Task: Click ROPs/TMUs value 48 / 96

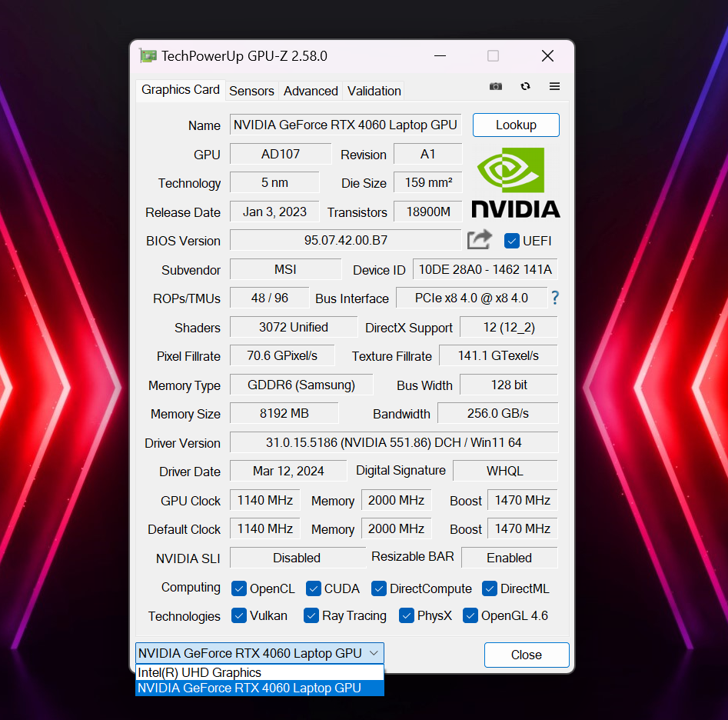Action: coord(269,298)
